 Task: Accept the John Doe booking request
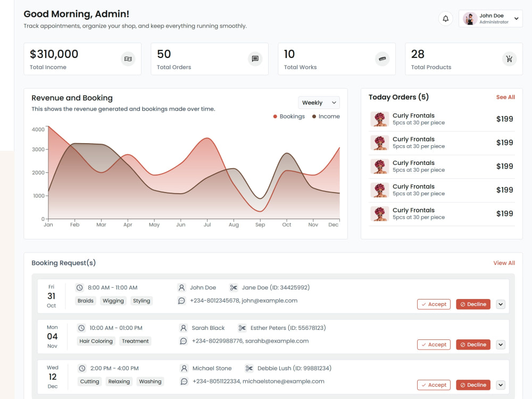[x=434, y=304]
